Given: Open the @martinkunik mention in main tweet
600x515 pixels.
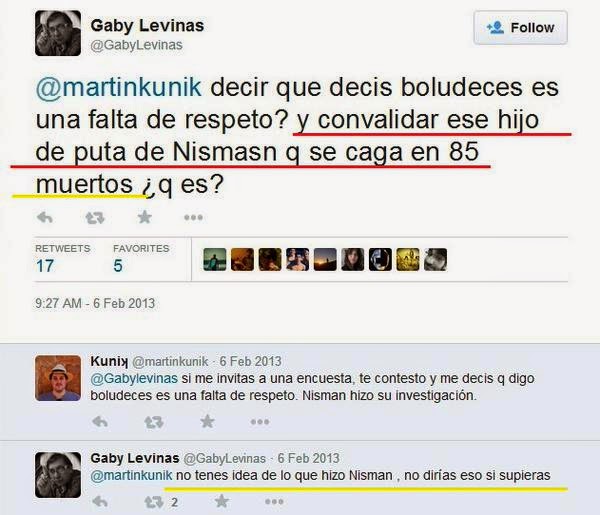Looking at the screenshot, I should (119, 87).
